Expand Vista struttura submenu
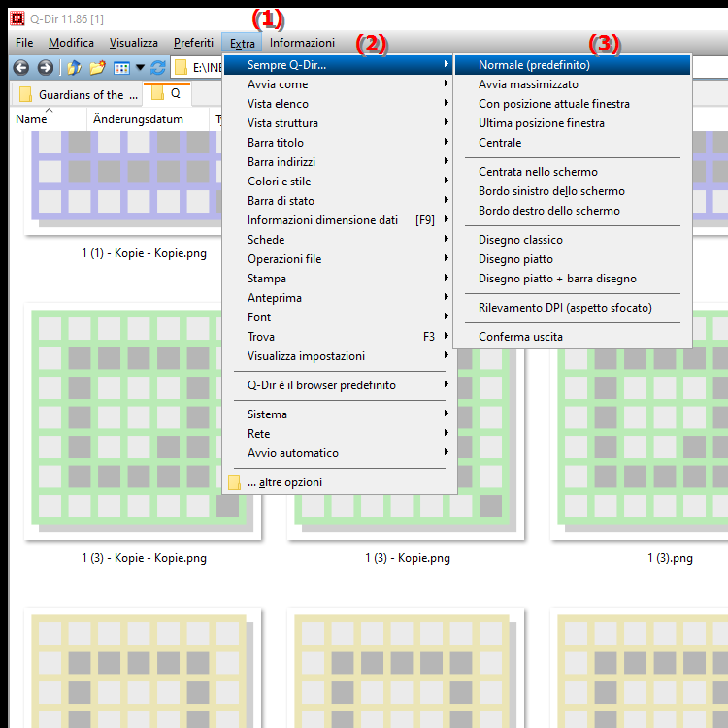 coord(340,123)
